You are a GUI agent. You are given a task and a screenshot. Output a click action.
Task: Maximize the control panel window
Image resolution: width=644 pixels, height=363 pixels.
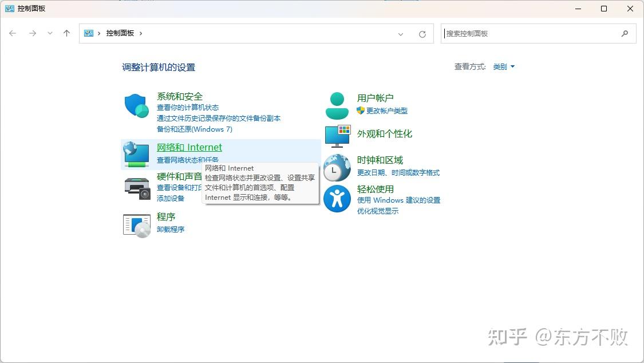pos(604,9)
